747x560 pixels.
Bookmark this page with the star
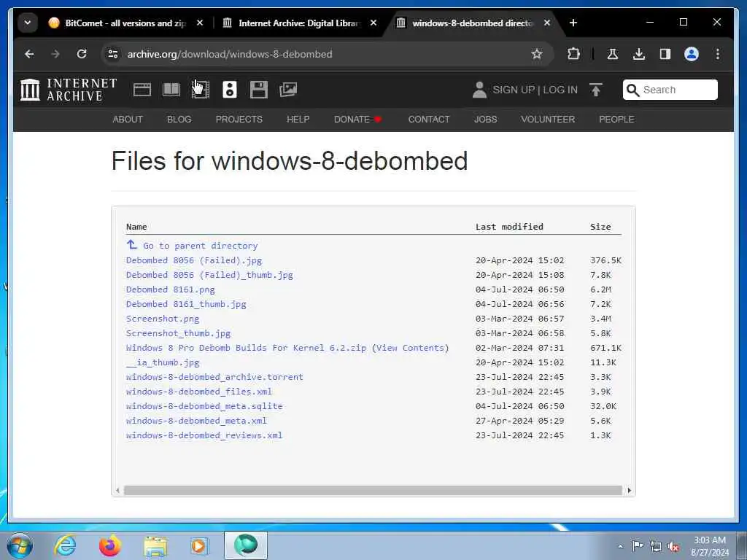537,54
